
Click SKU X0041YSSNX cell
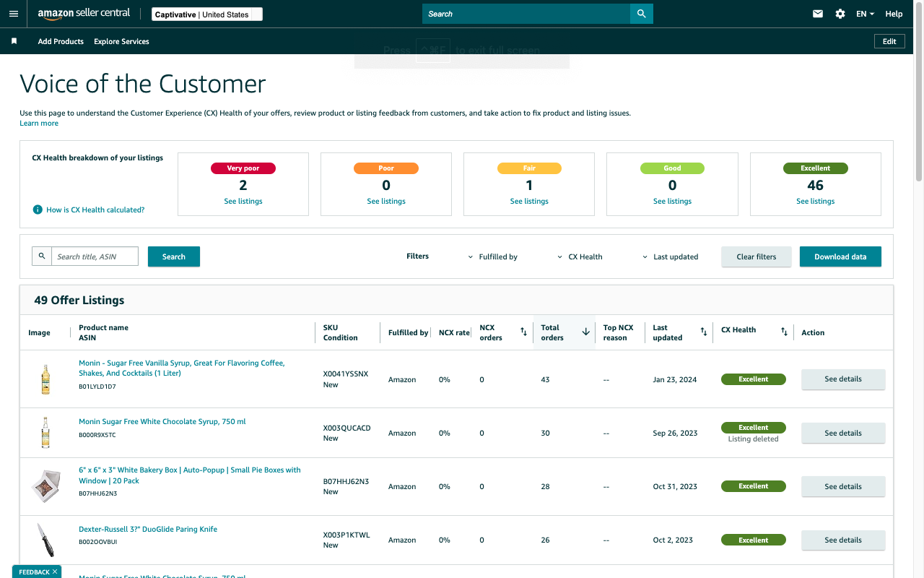point(346,374)
